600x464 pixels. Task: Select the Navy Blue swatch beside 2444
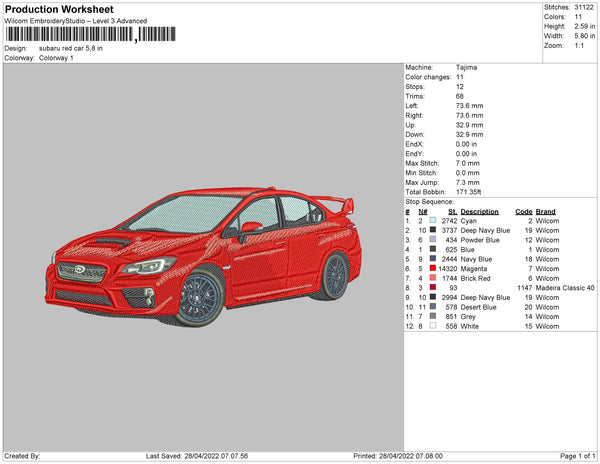pyautogui.click(x=433, y=259)
